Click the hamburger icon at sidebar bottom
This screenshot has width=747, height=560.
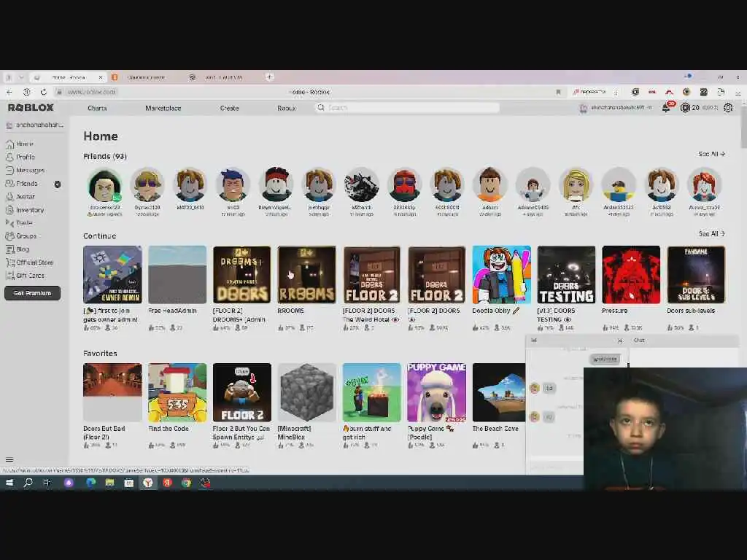[x=9, y=459]
